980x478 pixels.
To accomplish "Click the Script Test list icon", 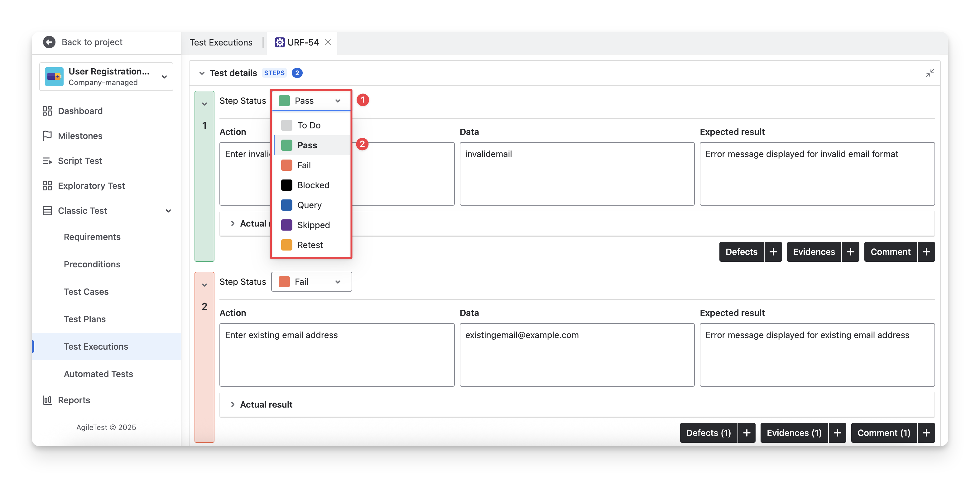I will click(47, 161).
